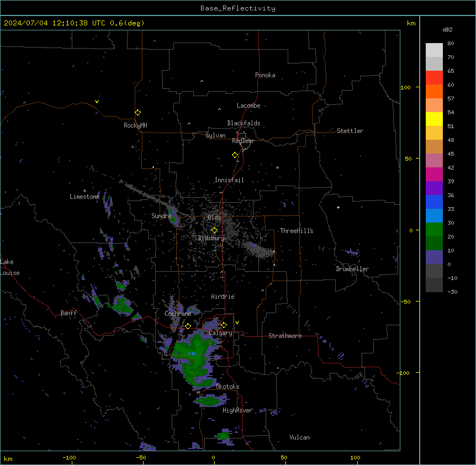Click the white caret marker west of Ponoka

click(202, 81)
